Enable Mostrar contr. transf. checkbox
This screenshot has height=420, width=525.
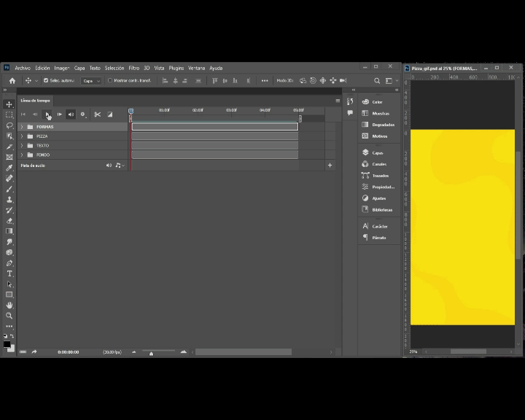110,80
